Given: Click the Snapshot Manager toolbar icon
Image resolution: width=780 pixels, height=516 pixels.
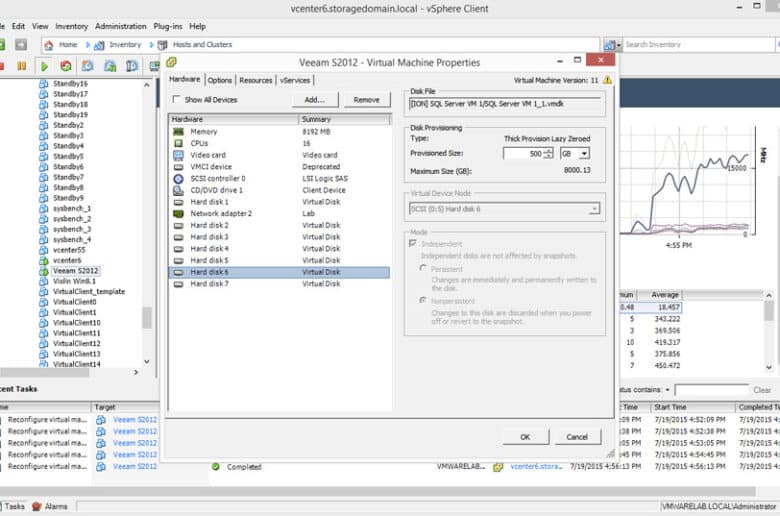Looking at the screenshot, I should click(132, 66).
